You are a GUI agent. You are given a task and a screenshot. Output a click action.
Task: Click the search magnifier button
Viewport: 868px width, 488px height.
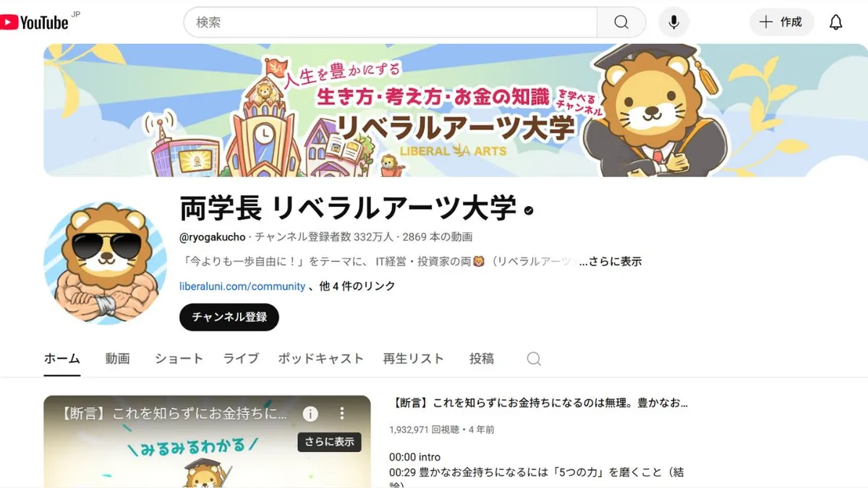621,22
